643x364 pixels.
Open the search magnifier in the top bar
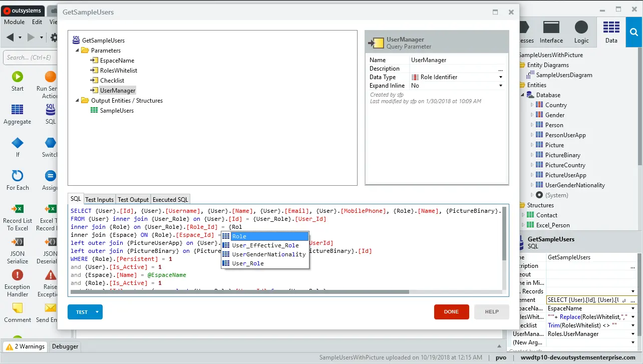pos(634,32)
